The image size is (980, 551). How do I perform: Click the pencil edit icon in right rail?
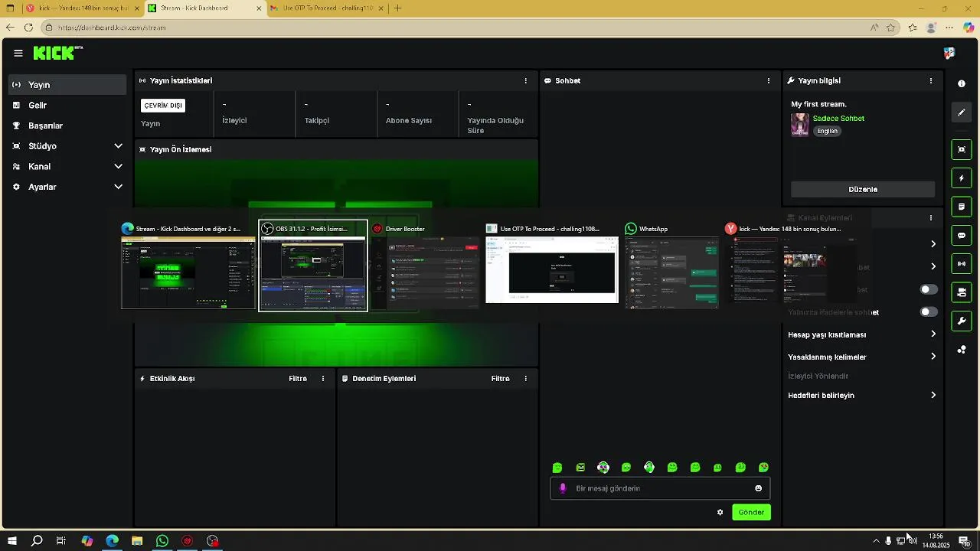(x=962, y=112)
